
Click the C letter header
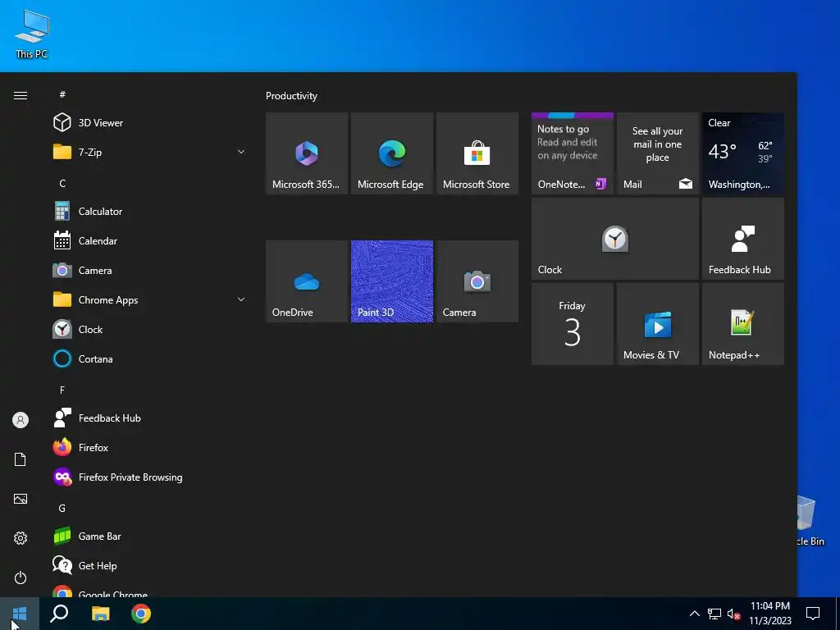pyautogui.click(x=62, y=183)
